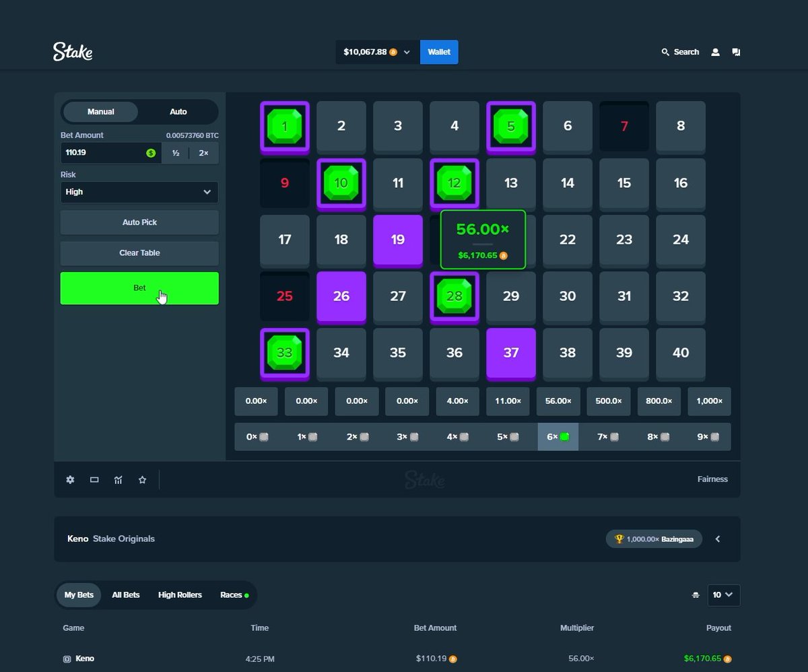Click the 56.00× payout multiplier box
Viewport: 808px width, 672px height.
click(558, 401)
